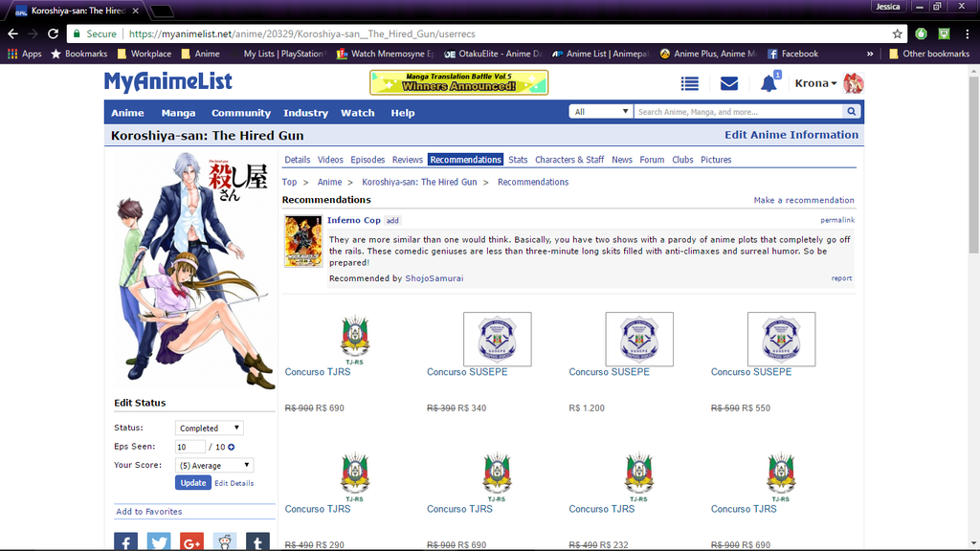
Task: Open the search category All dropdown
Action: pyautogui.click(x=601, y=112)
